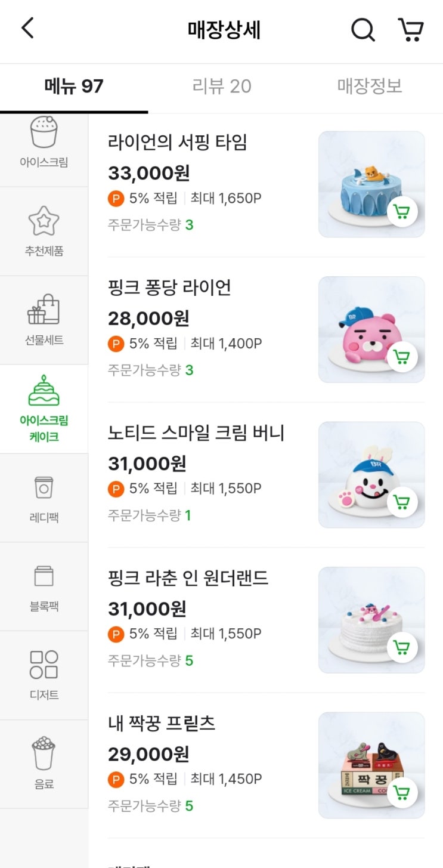Browse the 음료 drinks category

click(44, 764)
